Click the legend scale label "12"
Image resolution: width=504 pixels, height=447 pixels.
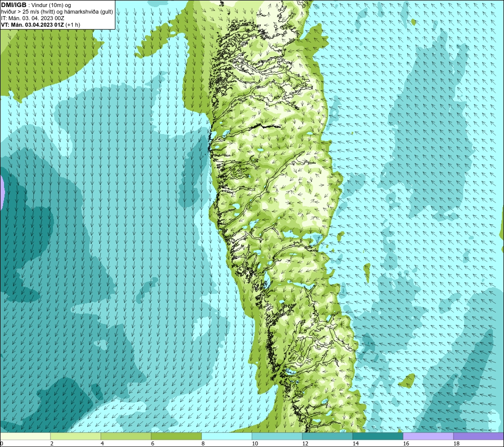pyautogui.click(x=305, y=443)
